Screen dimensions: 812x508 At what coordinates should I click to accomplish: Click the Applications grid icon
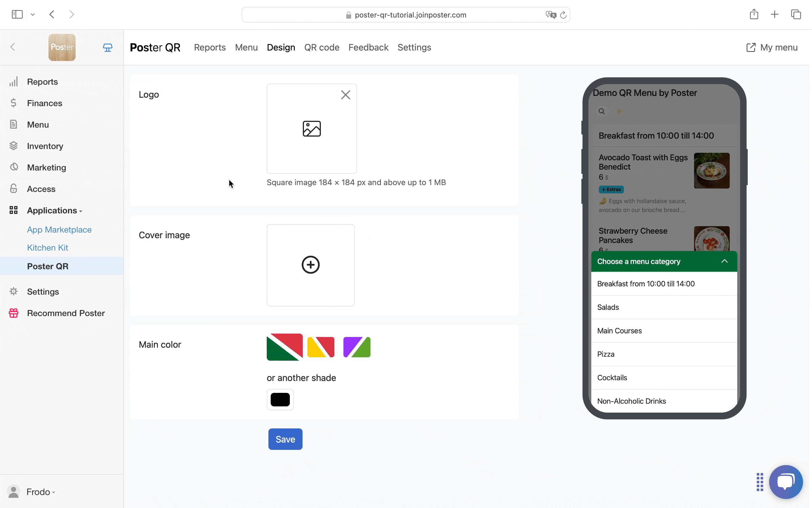pyautogui.click(x=14, y=210)
